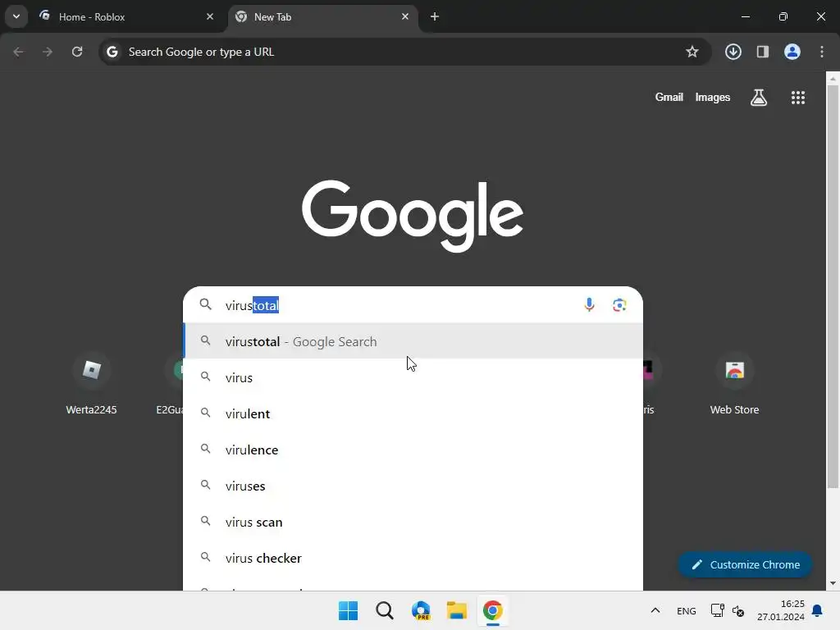The image size is (840, 630).
Task: Select the 'virus' suggestion
Action: pyautogui.click(x=413, y=377)
